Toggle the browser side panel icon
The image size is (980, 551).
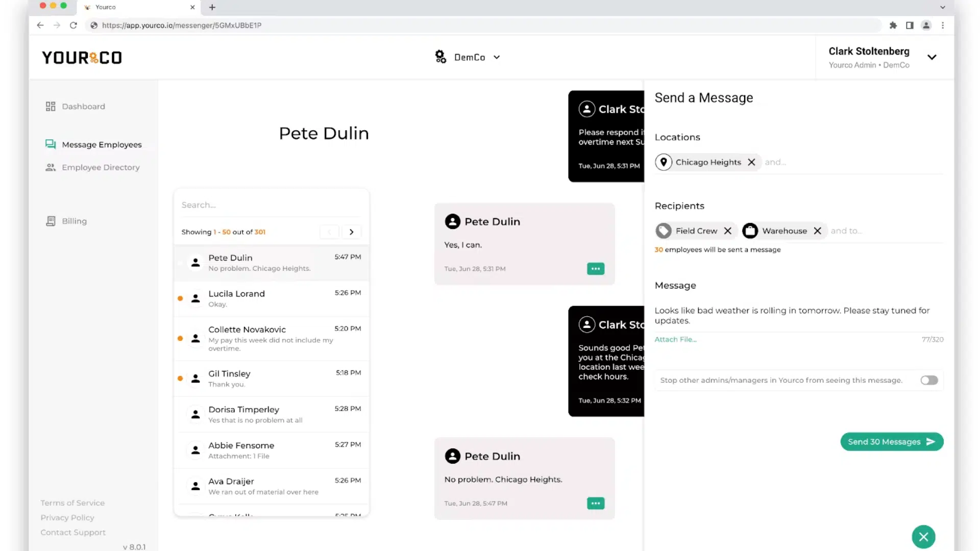coord(910,25)
